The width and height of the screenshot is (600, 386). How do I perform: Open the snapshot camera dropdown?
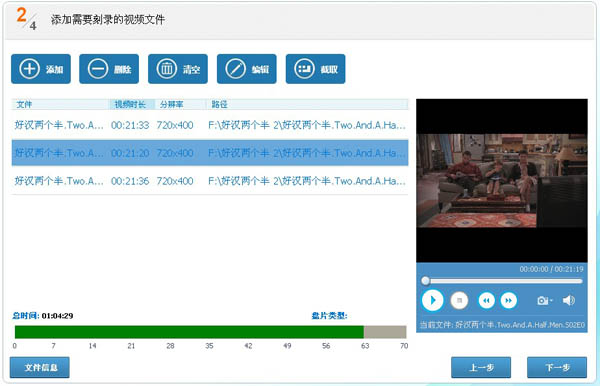pos(545,300)
